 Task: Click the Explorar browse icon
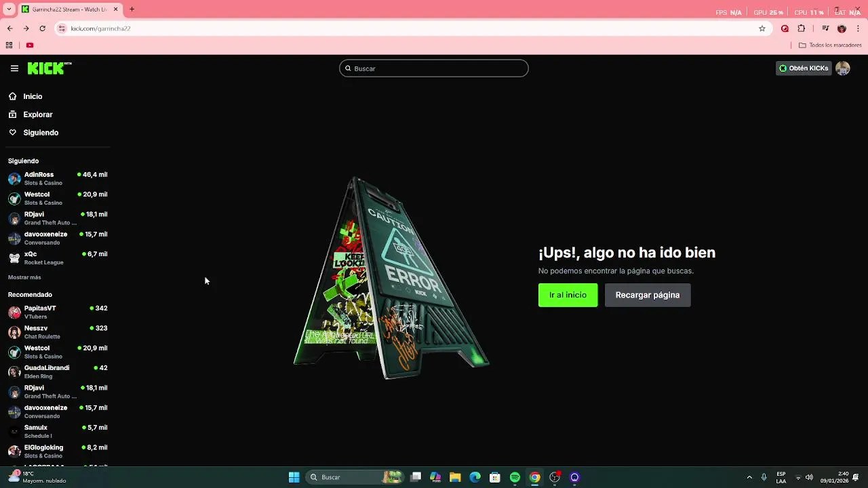click(12, 115)
